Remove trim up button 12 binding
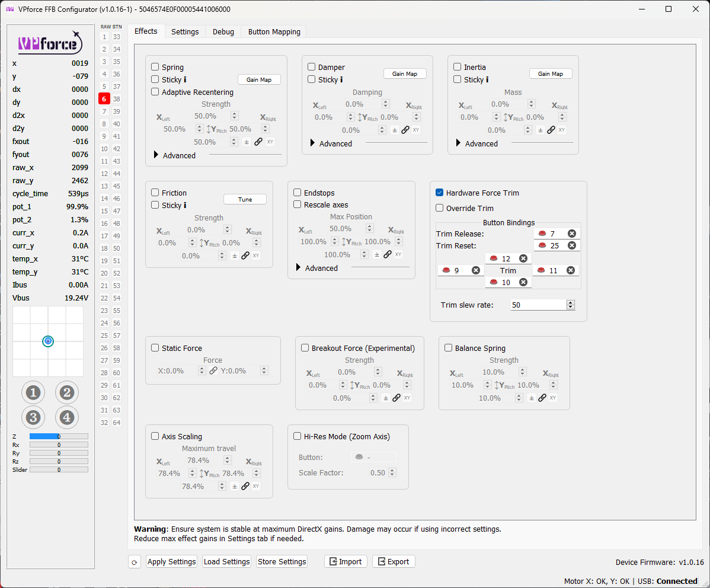 (x=523, y=258)
